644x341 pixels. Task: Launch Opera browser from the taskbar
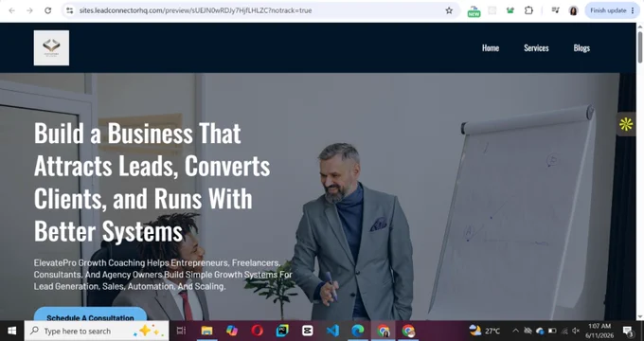[x=257, y=331]
